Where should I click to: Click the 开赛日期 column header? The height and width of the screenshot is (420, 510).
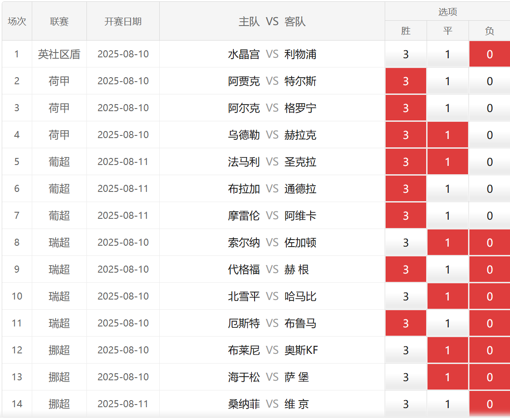click(123, 21)
